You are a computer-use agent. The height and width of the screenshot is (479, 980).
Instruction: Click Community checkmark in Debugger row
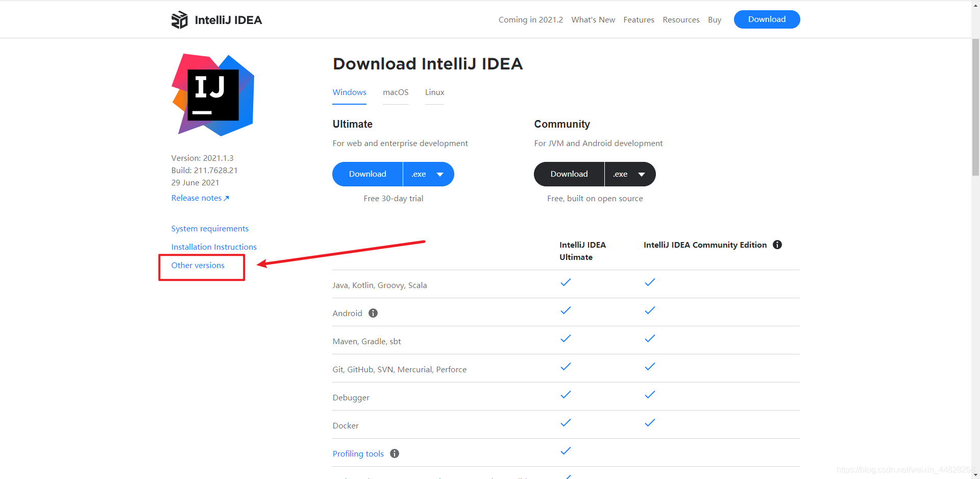pos(650,395)
